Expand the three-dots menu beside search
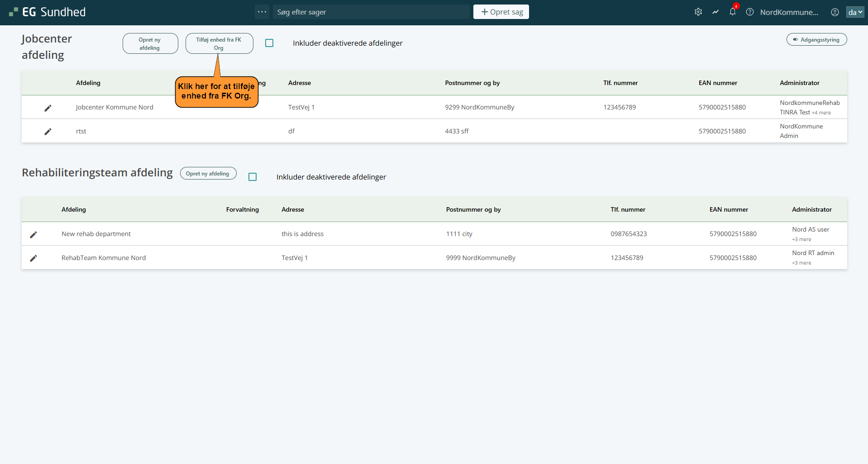This screenshot has width=868, height=464. pyautogui.click(x=262, y=12)
